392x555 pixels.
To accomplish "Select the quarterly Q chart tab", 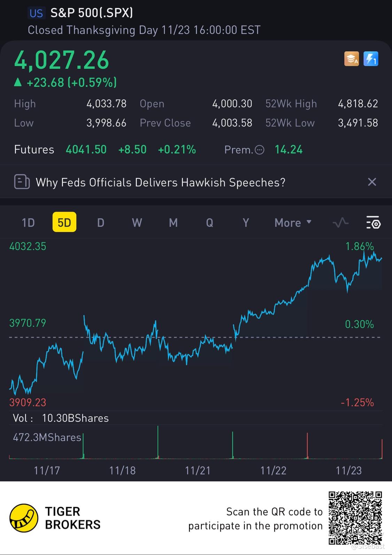I will pos(209,223).
